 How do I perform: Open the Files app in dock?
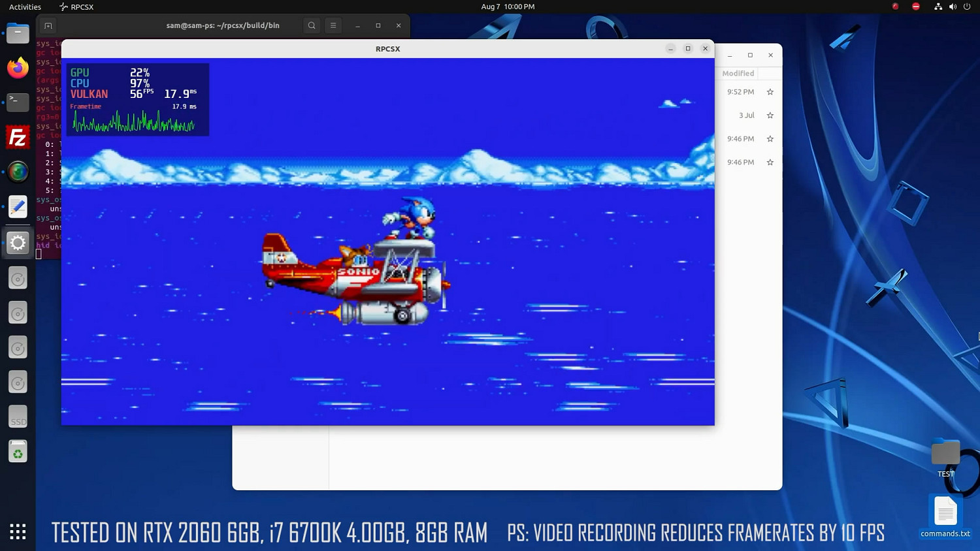tap(18, 33)
